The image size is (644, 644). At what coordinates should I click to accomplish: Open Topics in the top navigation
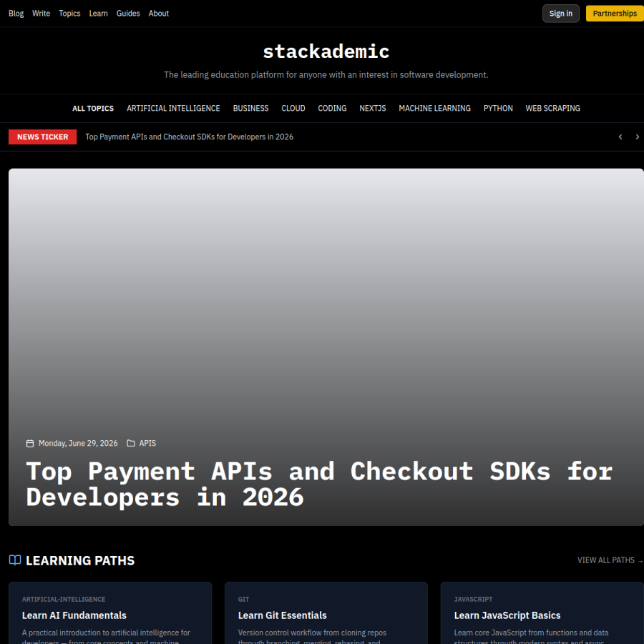click(69, 14)
